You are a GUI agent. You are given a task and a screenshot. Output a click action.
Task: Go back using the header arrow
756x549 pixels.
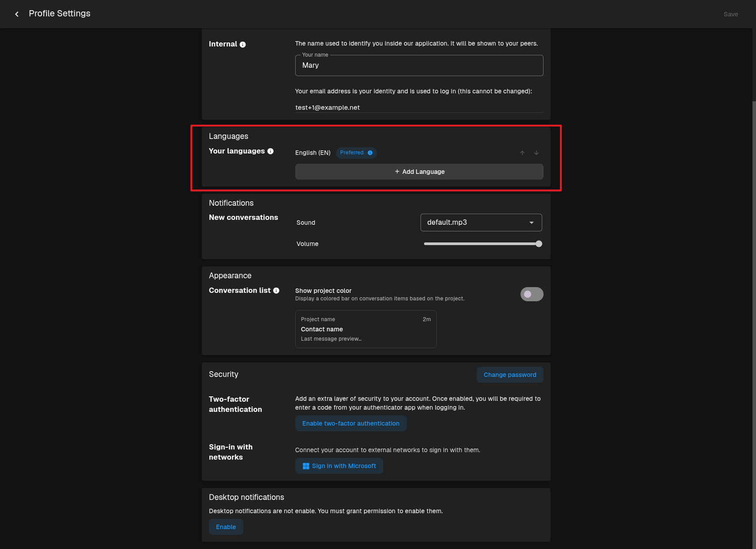click(17, 14)
